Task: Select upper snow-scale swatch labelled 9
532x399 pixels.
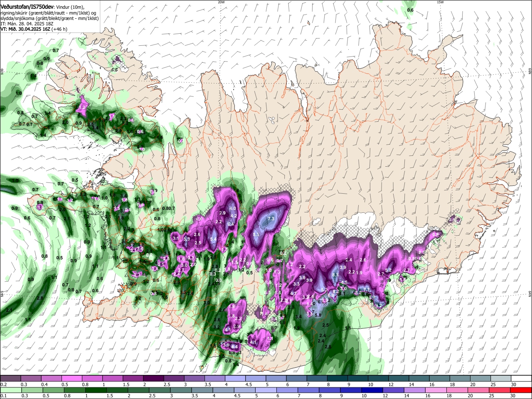Action: tap(358, 378)
